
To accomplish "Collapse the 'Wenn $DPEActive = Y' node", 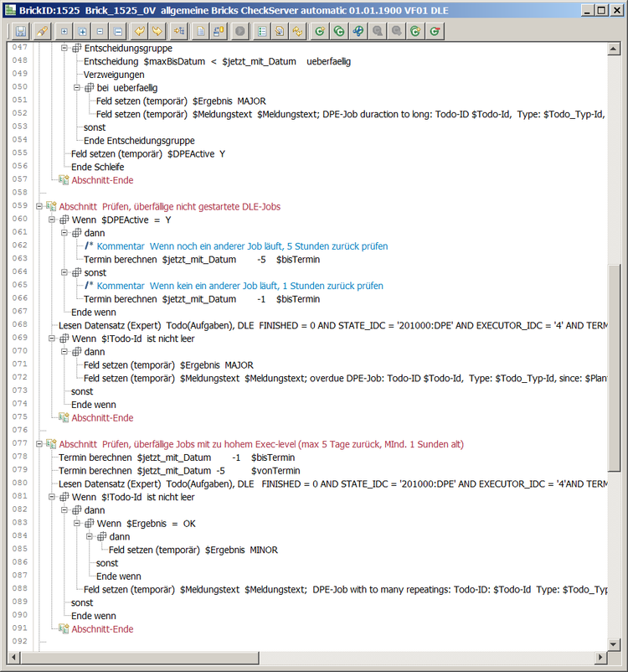I will pyautogui.click(x=52, y=220).
